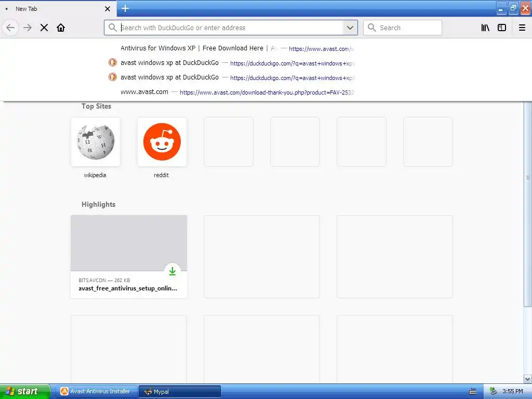Minimize the Mypal browser window

pyautogui.click(x=501, y=8)
